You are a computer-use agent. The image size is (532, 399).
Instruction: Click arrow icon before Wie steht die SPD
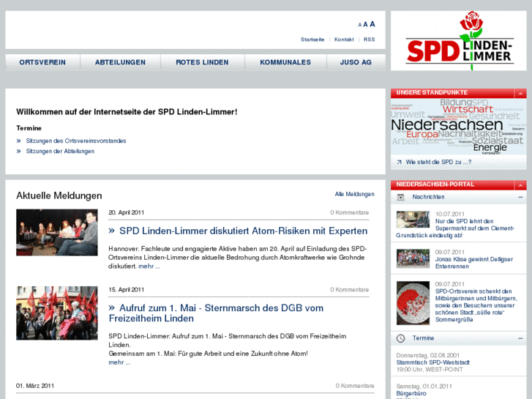399,163
